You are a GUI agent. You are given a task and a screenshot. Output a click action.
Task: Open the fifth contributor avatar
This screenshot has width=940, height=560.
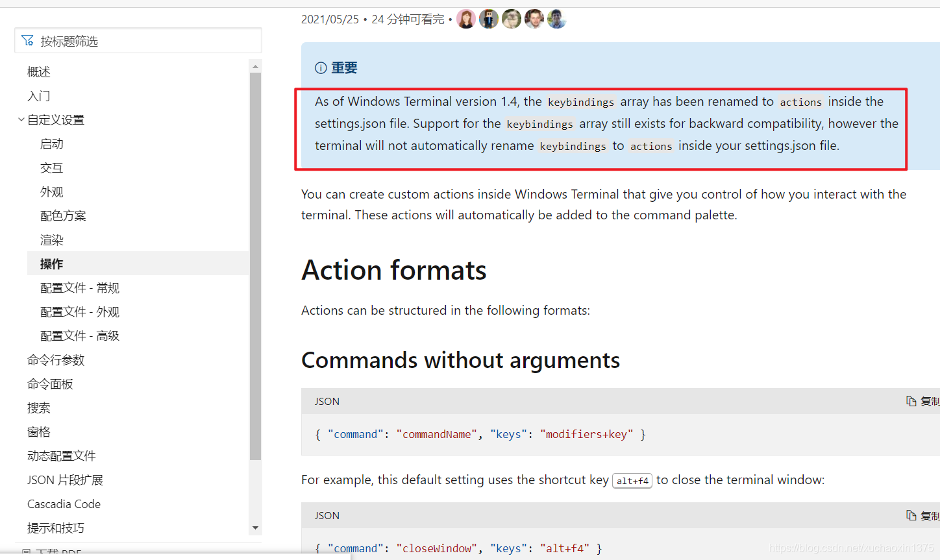(x=557, y=19)
